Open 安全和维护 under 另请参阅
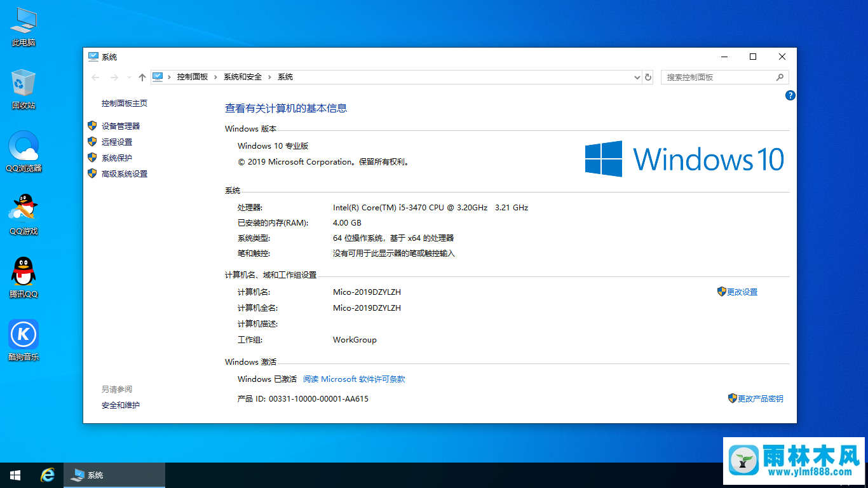The width and height of the screenshot is (868, 488). pyautogui.click(x=121, y=405)
